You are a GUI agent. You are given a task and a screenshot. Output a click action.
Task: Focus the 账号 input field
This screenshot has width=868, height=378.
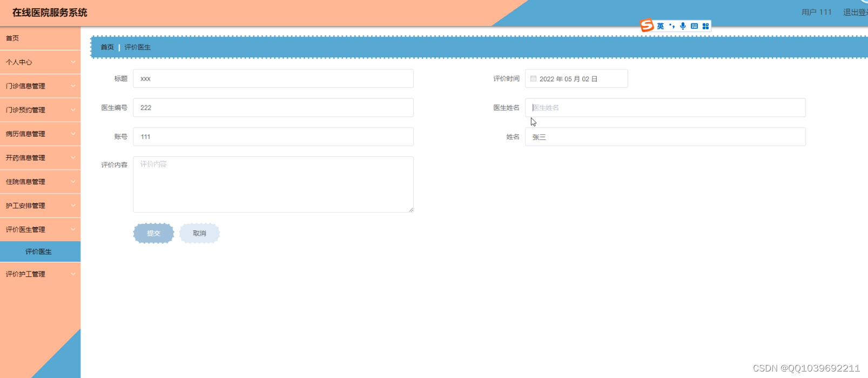[x=273, y=137]
